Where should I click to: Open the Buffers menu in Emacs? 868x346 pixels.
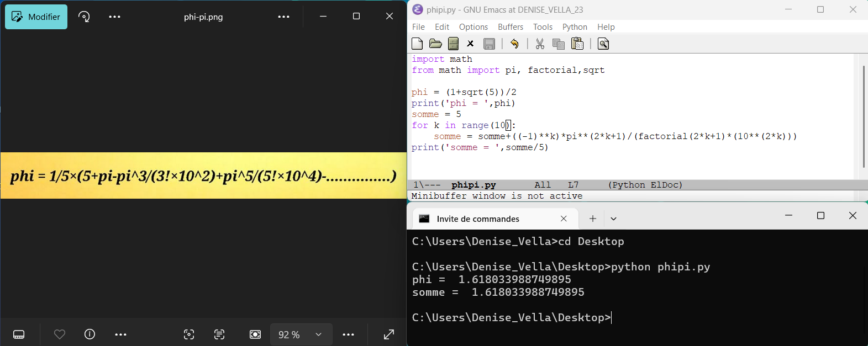click(x=510, y=27)
